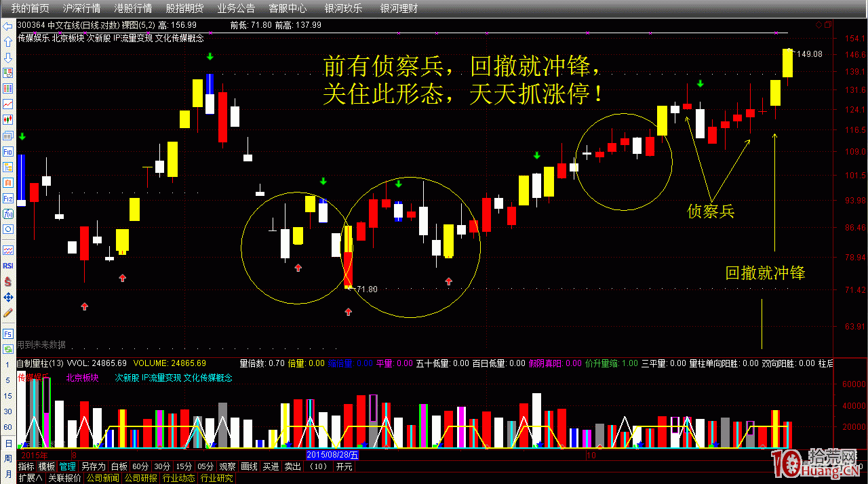The height and width of the screenshot is (484, 868).
Task: Open the 行业研究 tab
Action: 217,478
